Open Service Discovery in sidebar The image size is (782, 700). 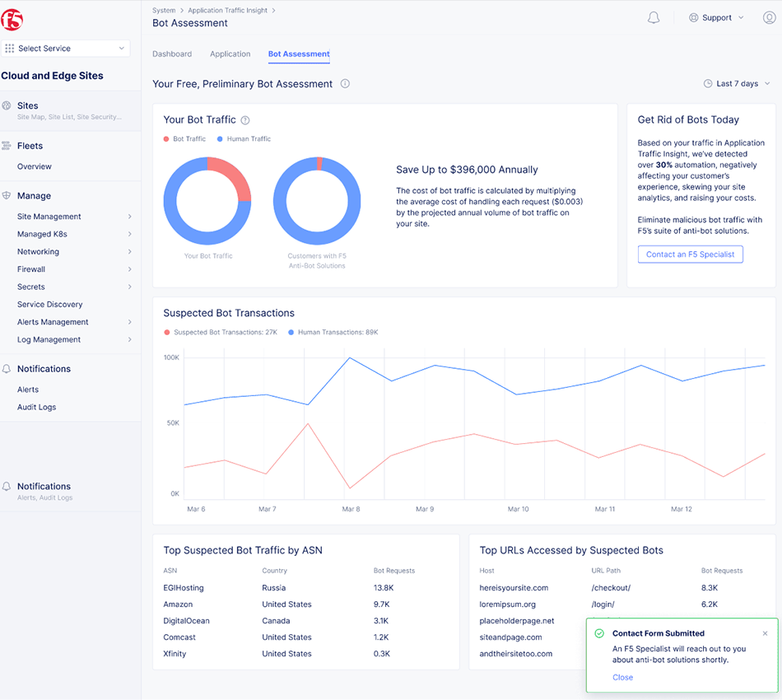[x=50, y=305]
